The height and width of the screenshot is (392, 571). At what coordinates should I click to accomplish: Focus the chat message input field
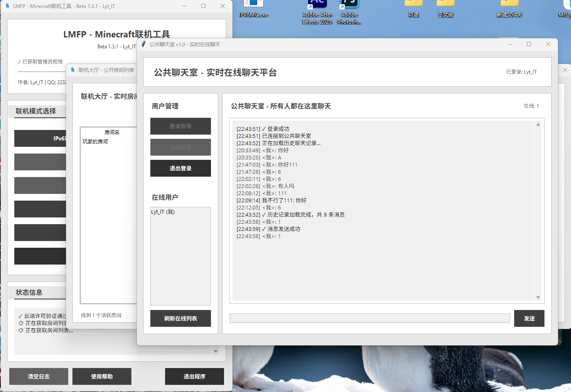(369, 318)
